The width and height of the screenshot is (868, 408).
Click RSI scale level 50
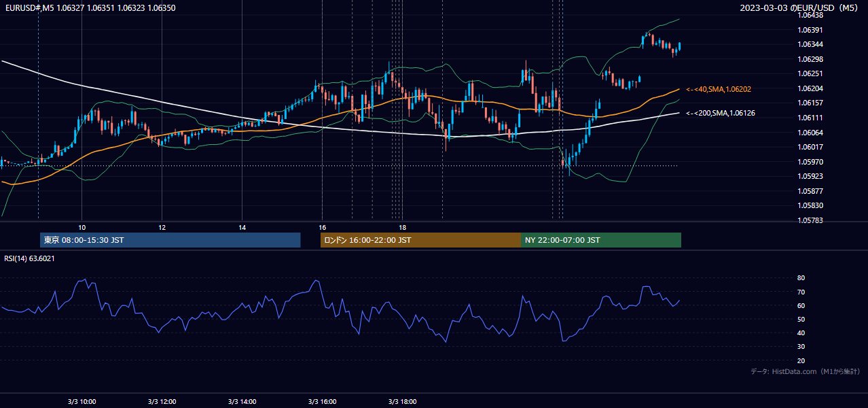click(x=801, y=319)
